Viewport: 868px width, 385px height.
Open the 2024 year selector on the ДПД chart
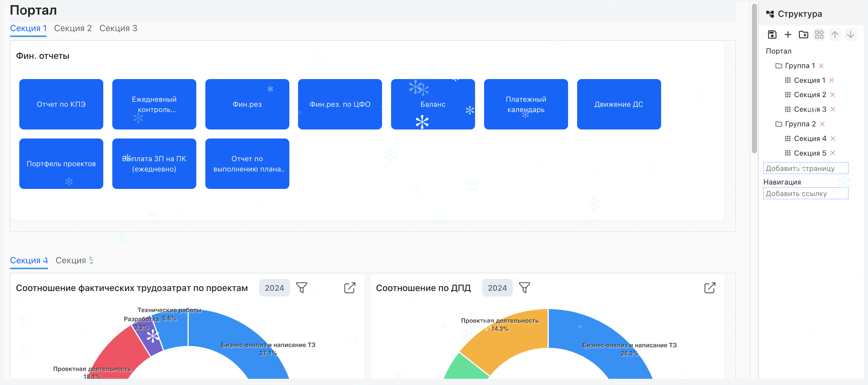pos(497,288)
